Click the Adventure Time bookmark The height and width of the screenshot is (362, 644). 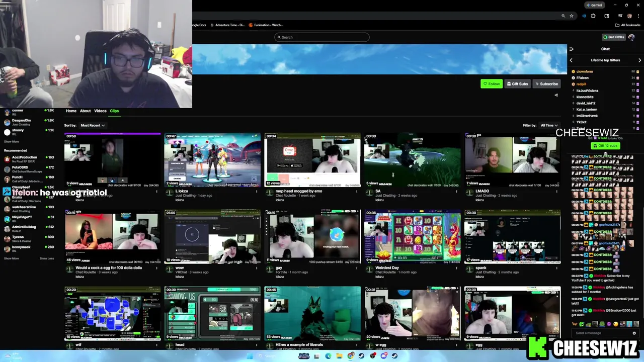226,25
